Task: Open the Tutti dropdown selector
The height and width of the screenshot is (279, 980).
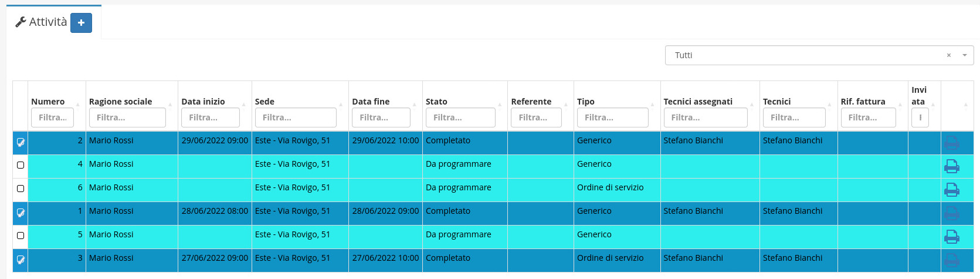Action: pyautogui.click(x=964, y=55)
